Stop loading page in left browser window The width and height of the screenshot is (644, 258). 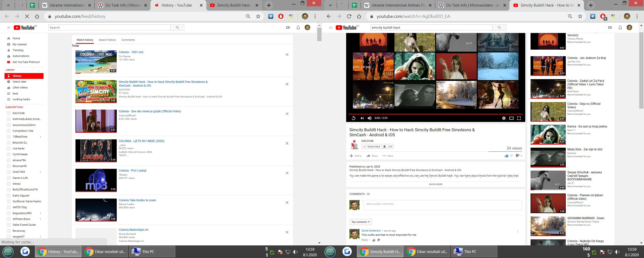[x=27, y=16]
